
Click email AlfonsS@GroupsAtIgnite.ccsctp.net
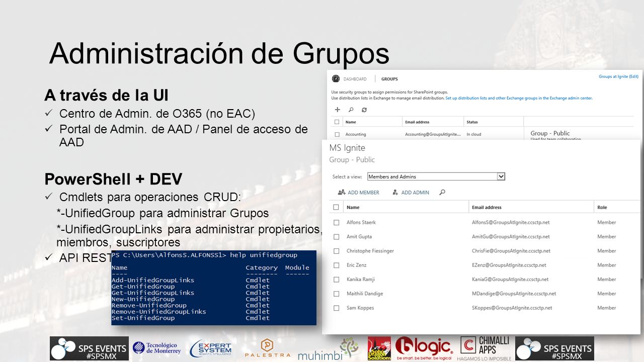[x=511, y=222]
